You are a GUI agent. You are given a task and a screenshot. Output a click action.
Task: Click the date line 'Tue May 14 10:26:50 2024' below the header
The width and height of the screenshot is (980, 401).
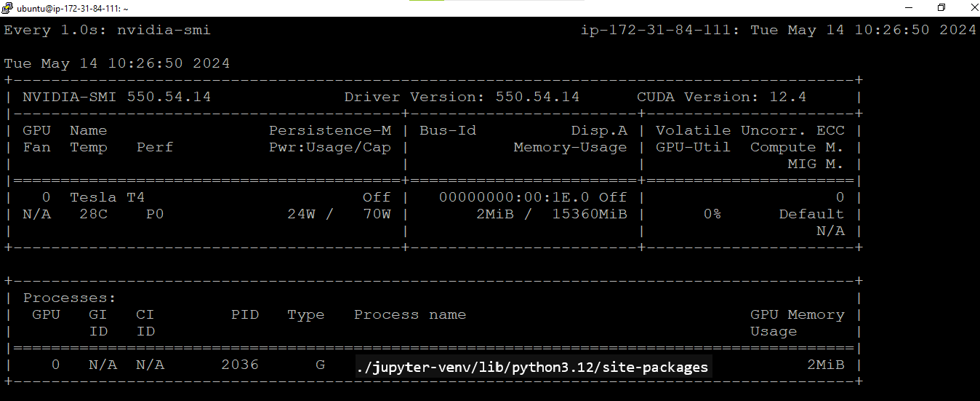(x=117, y=63)
